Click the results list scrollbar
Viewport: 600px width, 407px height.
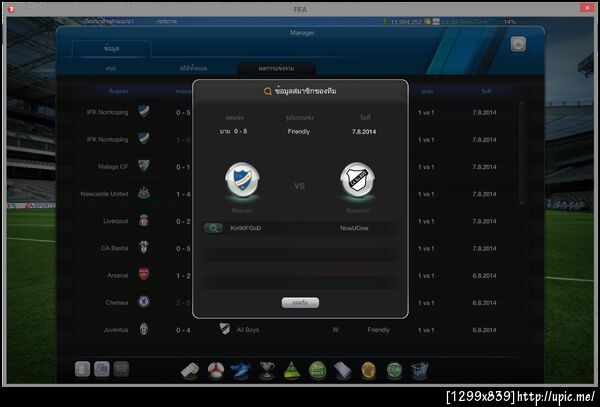(x=521, y=153)
